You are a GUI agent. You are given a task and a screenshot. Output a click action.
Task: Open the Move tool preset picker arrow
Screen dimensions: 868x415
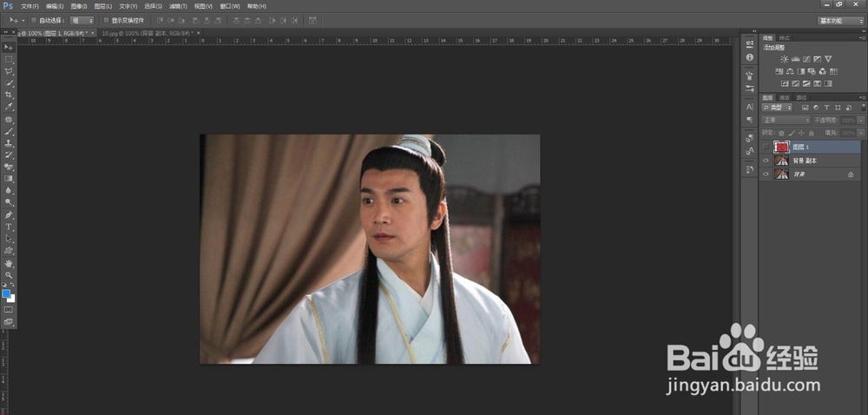(23, 21)
